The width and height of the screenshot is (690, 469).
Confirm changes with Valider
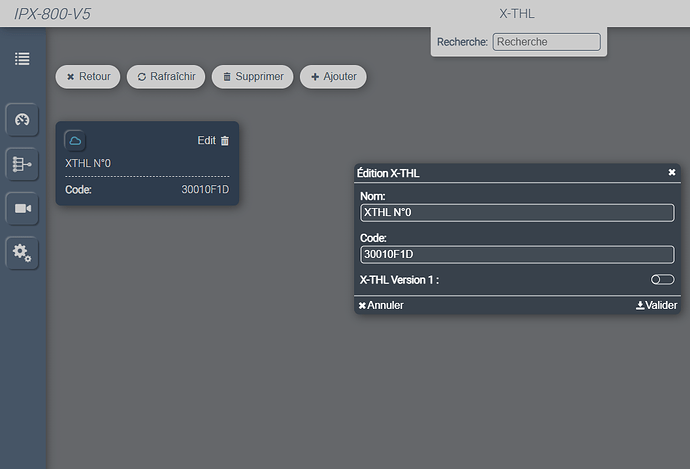pos(656,305)
